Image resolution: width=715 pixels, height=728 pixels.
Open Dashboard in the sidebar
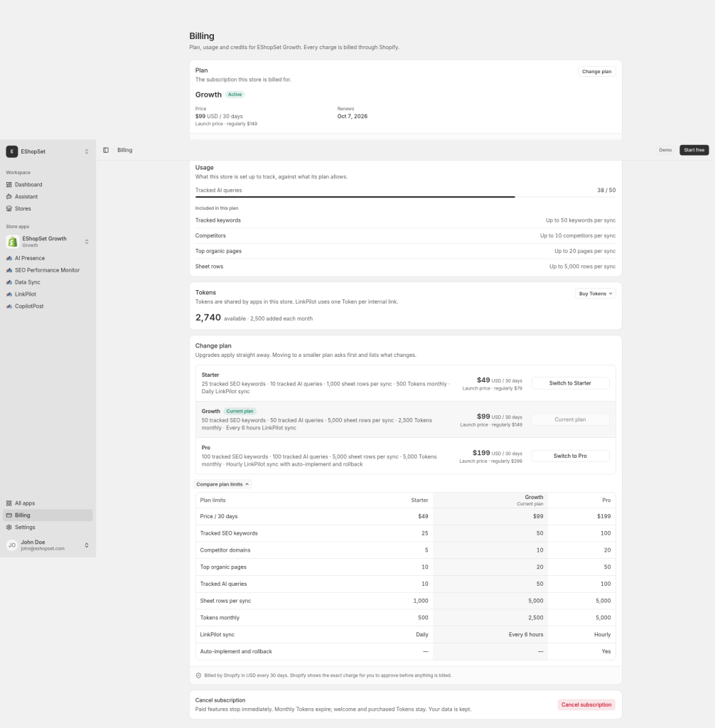[x=48, y=184]
